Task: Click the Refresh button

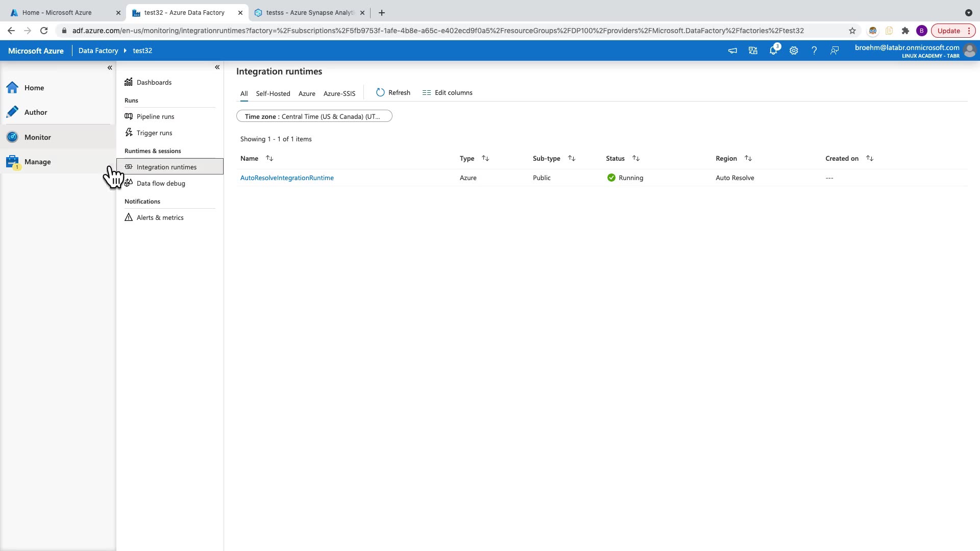Action: [393, 92]
